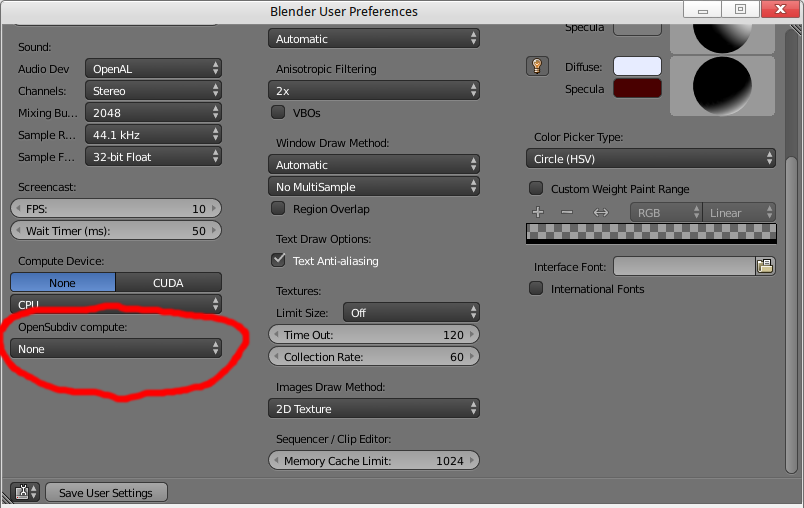Open the editor type selector icon
804x508 pixels.
pos(25,492)
